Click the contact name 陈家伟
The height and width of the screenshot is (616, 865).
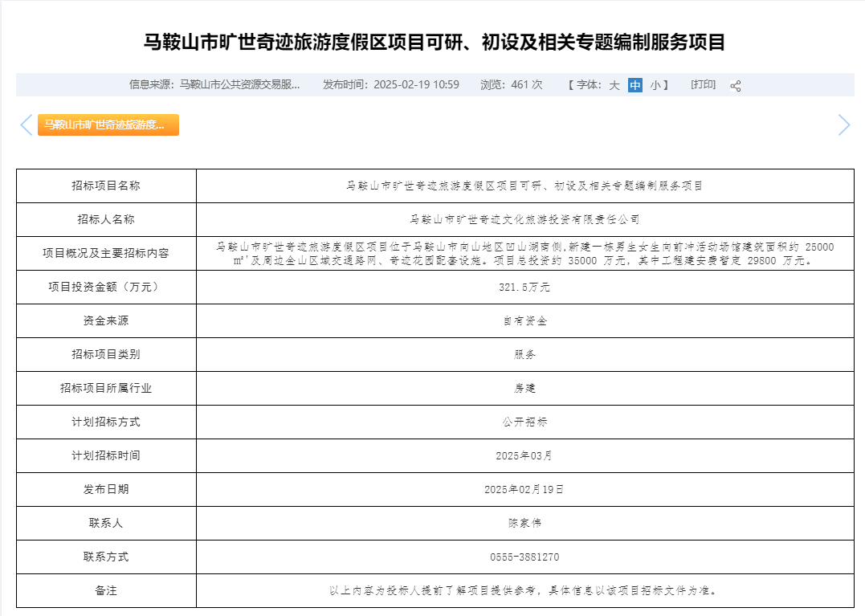[524, 524]
